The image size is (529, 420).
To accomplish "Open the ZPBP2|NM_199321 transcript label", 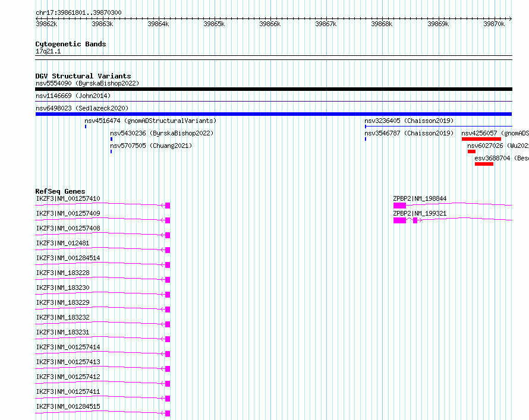I will click(x=420, y=213).
